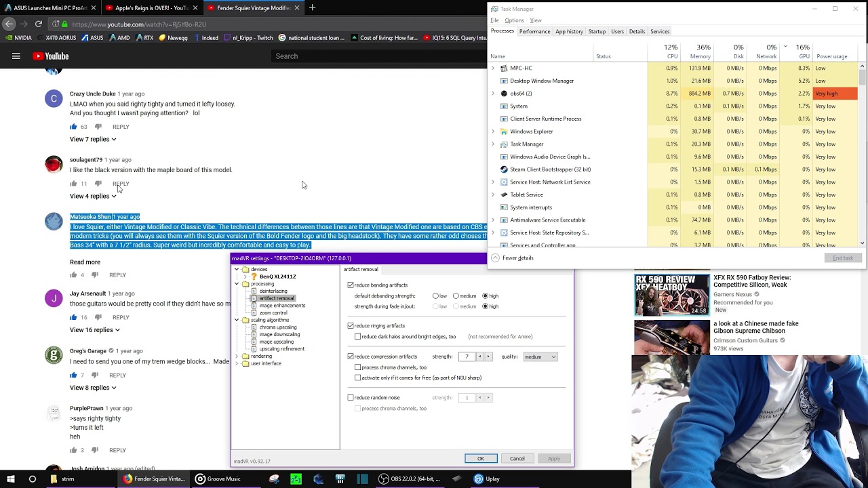Screen dimensions: 868x488
Task: Like PurplePrawn's comment
Action: pos(73,450)
